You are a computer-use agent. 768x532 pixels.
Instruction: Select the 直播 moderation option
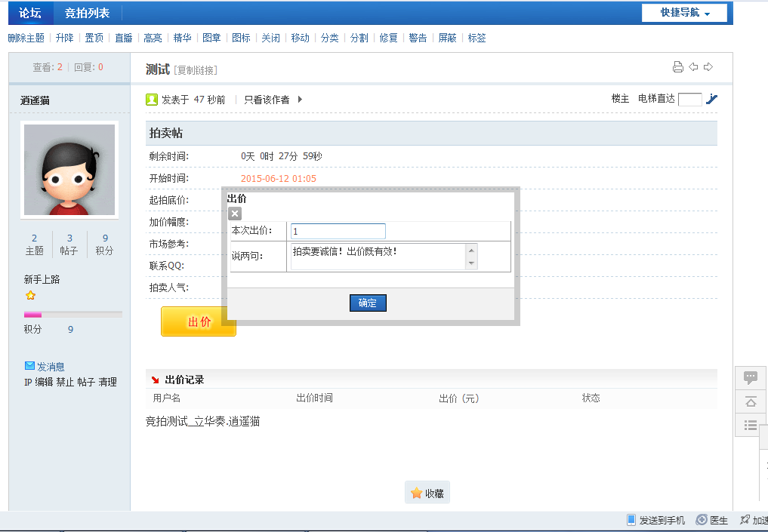tap(123, 38)
